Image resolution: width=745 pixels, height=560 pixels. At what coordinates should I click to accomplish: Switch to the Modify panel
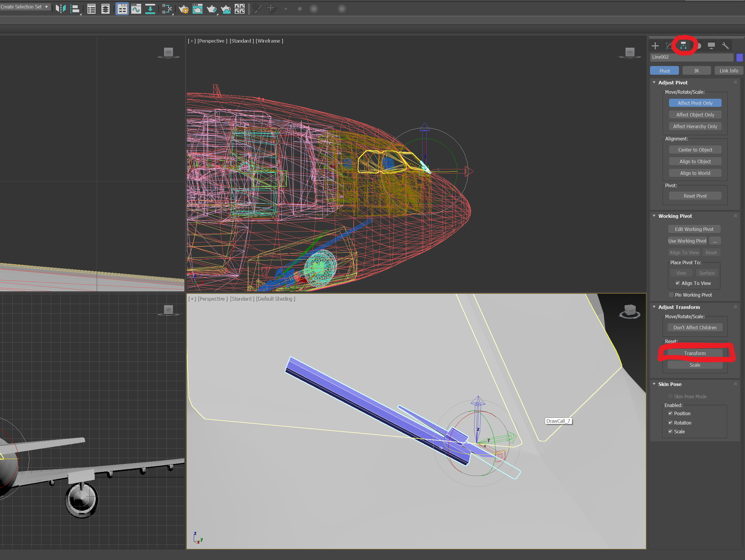coord(668,46)
